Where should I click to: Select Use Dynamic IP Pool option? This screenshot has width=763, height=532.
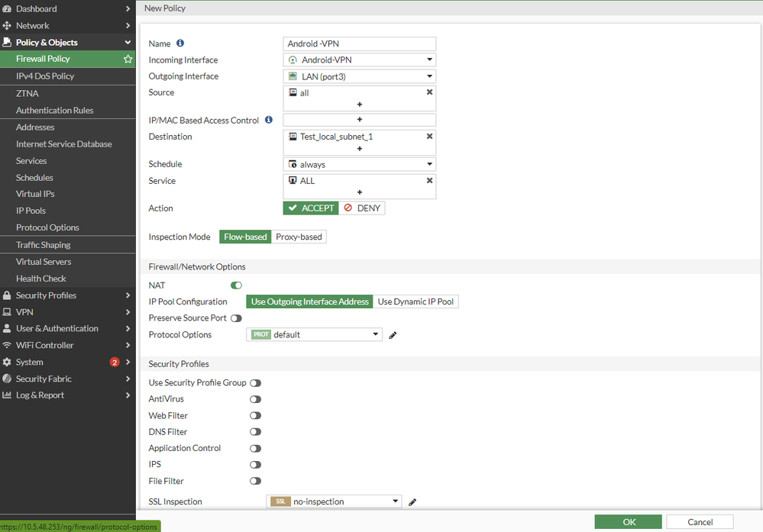[x=415, y=301]
